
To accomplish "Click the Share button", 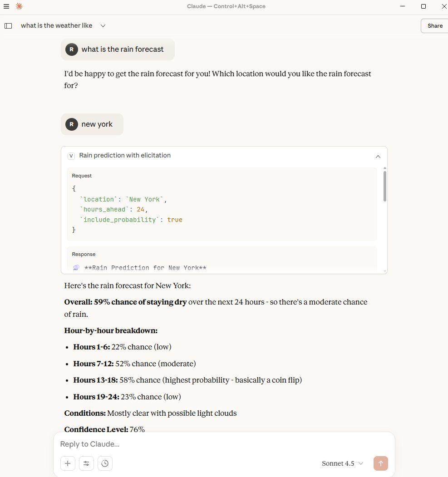I will 434,26.
